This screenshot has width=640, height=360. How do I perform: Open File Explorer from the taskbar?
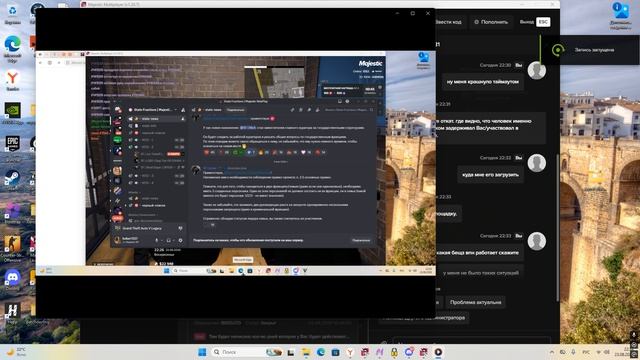[306, 352]
